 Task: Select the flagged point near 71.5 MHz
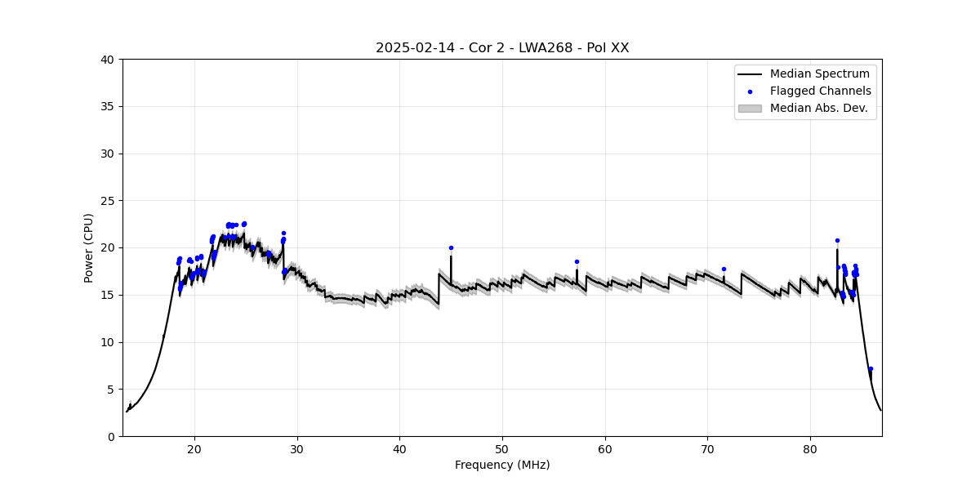pyautogui.click(x=724, y=269)
